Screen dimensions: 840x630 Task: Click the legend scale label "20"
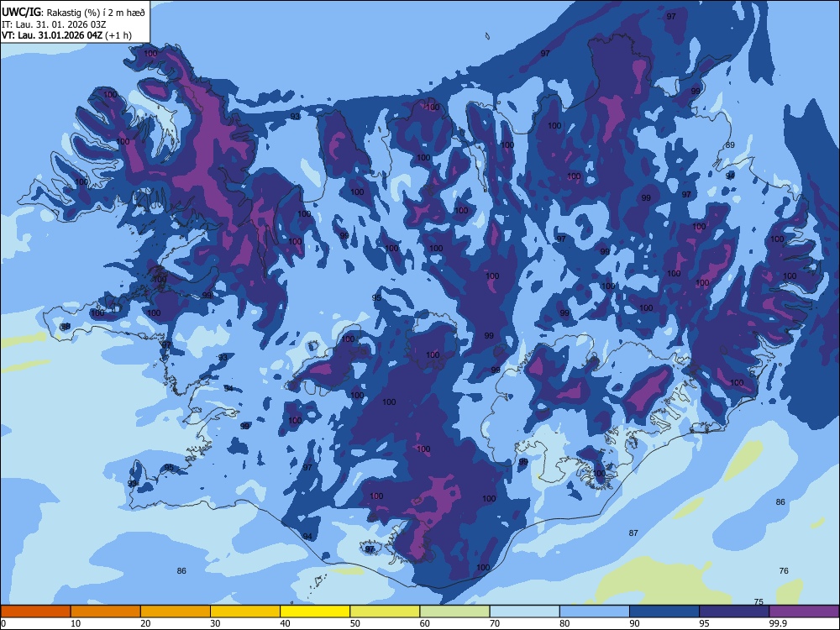pyautogui.click(x=145, y=623)
